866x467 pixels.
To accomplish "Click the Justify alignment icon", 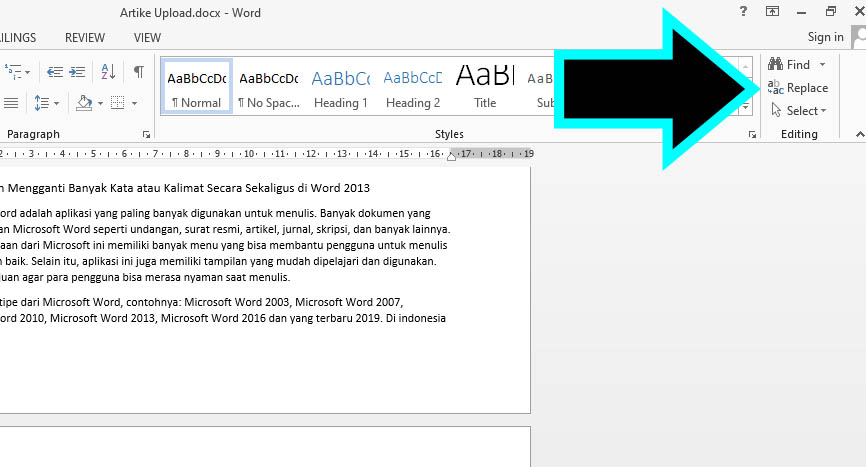I will coord(11,103).
